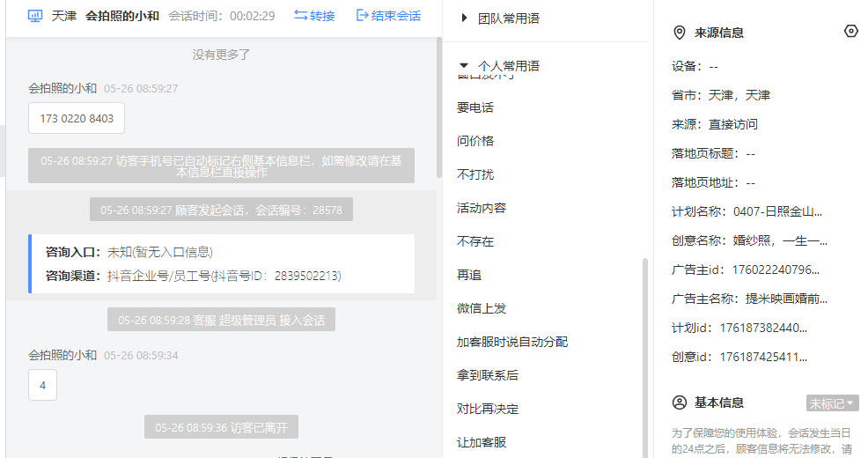The height and width of the screenshot is (458, 868).
Task: Click the 落地页地址 field
Action: click(x=713, y=182)
